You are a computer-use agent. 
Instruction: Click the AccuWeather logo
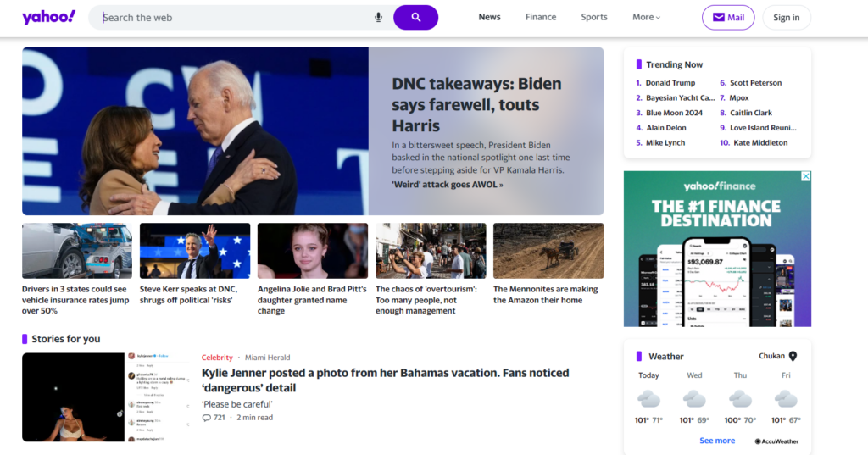(776, 441)
